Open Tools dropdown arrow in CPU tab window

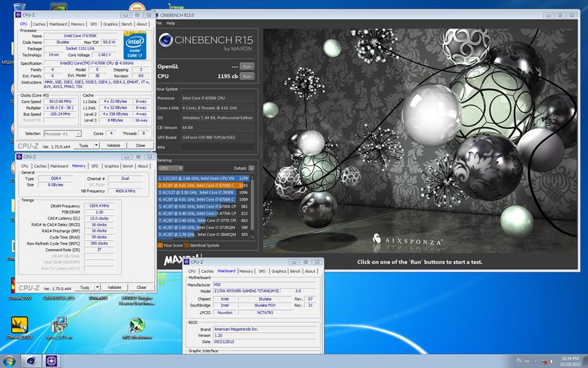click(96, 145)
